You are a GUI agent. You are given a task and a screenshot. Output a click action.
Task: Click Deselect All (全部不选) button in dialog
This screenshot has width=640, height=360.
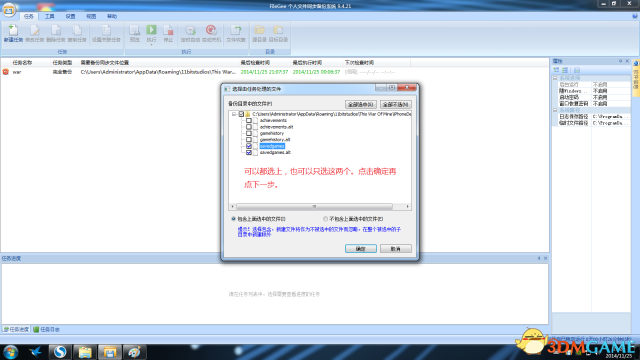coord(396,104)
